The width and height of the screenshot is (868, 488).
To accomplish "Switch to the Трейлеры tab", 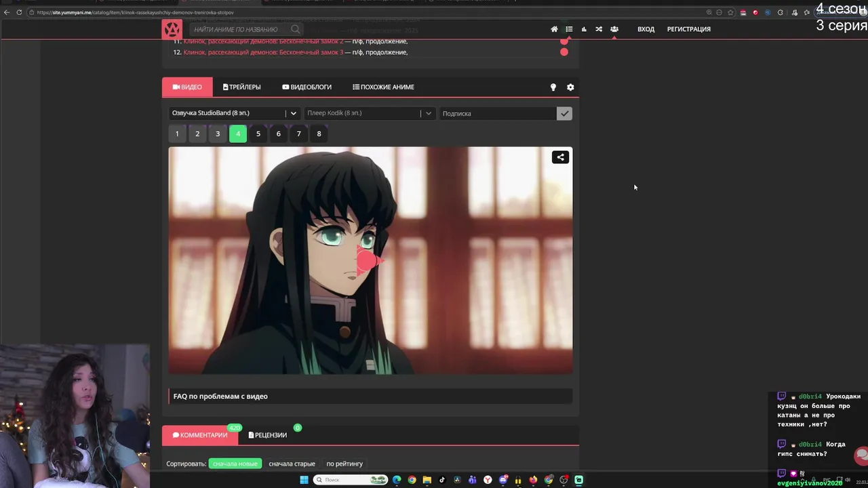I will pyautogui.click(x=242, y=87).
